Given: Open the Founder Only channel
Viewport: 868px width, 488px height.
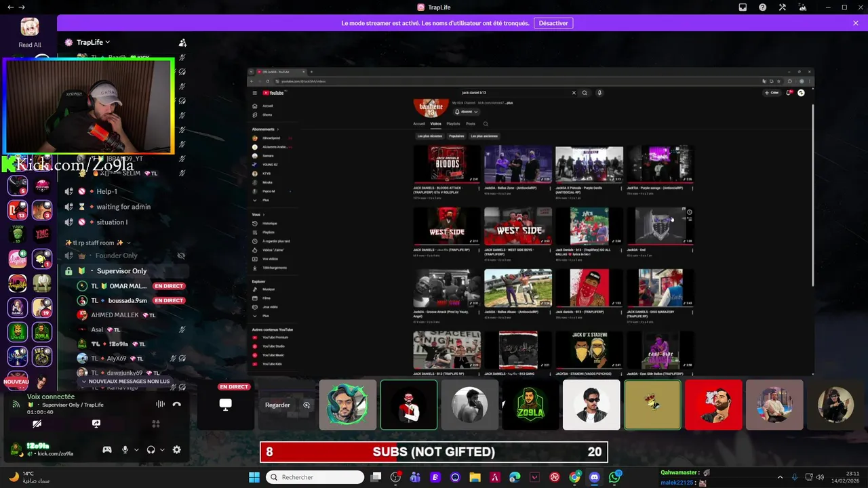Looking at the screenshot, I should 117,256.
